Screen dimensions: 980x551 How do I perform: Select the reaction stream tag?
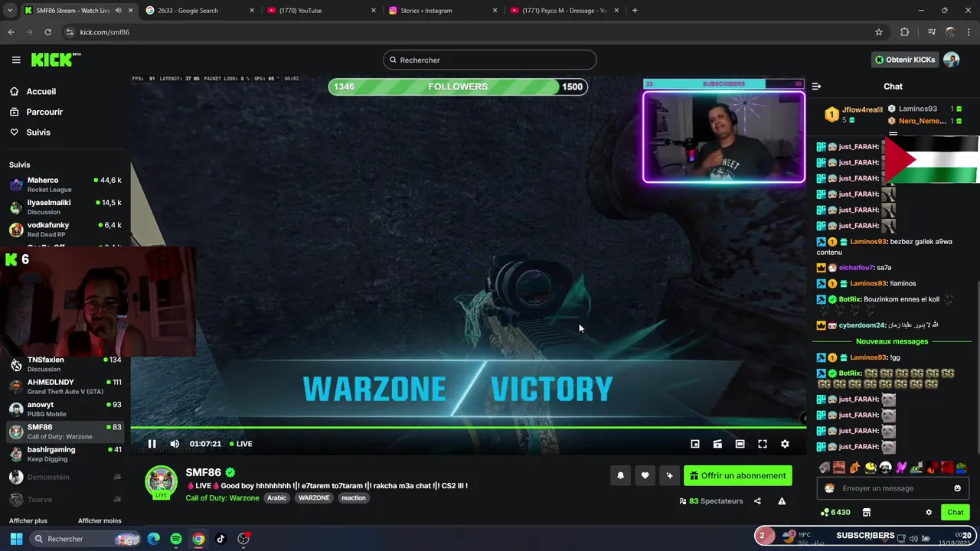[x=353, y=498]
